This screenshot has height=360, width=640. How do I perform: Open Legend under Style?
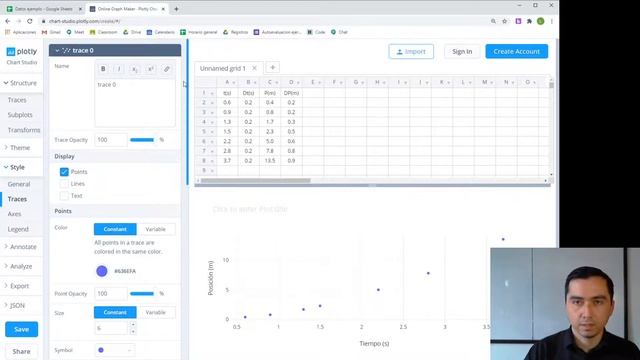[18, 229]
